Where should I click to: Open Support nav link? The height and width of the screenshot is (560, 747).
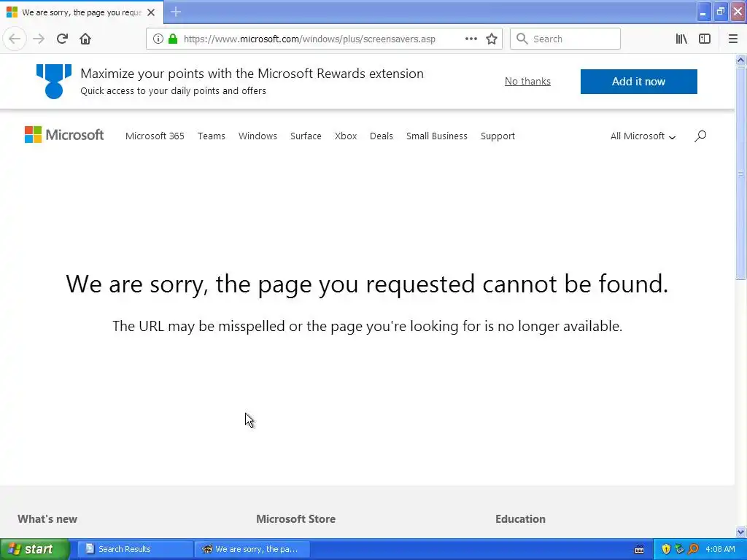498,136
